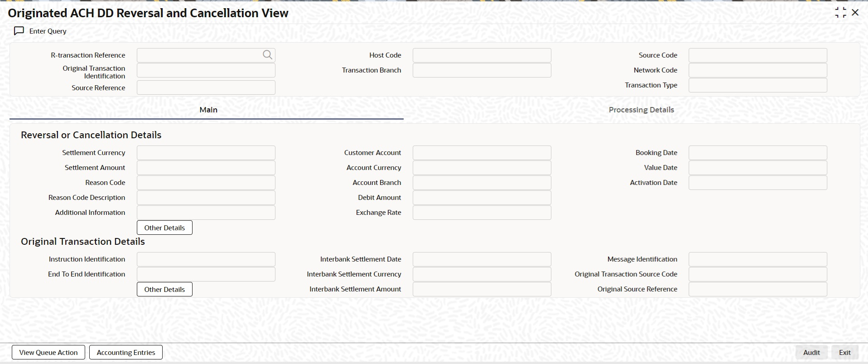Exit the screen with the Exit button
Screen dimensions: 868x364
[x=844, y=352]
